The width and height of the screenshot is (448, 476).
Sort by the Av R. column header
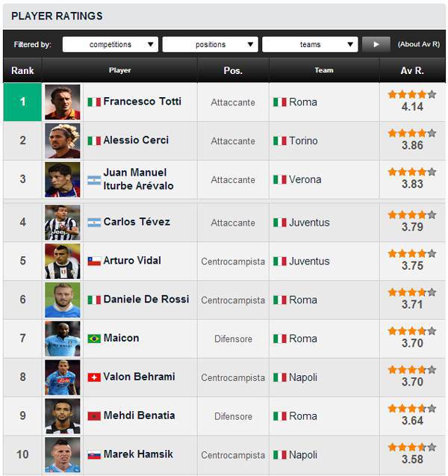point(412,71)
